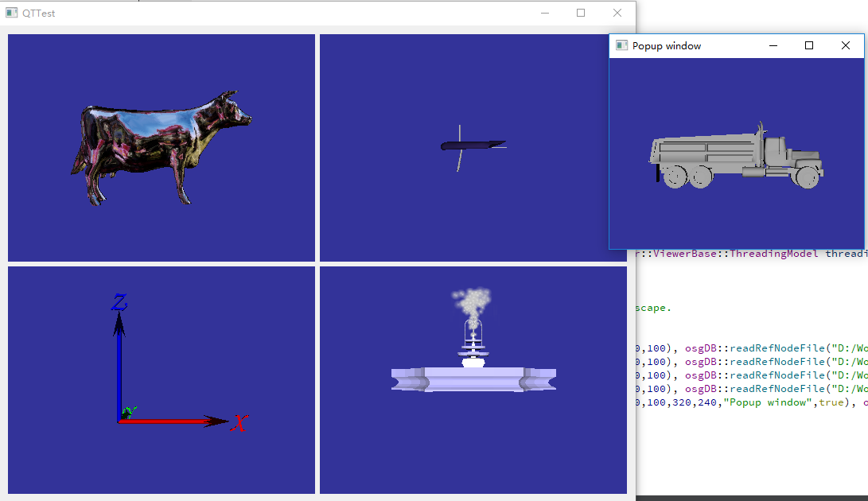Click the glider model in top-right viewport
This screenshot has height=501, width=868.
pos(473,147)
